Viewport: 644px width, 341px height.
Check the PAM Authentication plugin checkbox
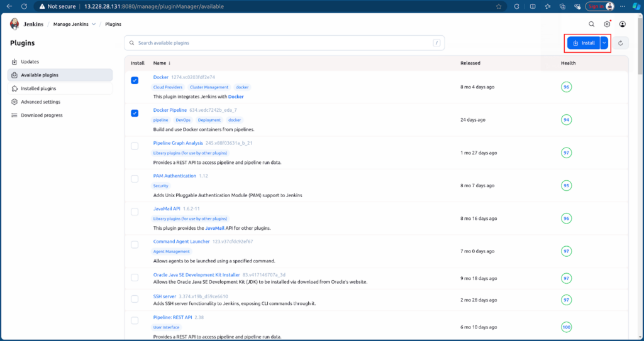click(135, 179)
